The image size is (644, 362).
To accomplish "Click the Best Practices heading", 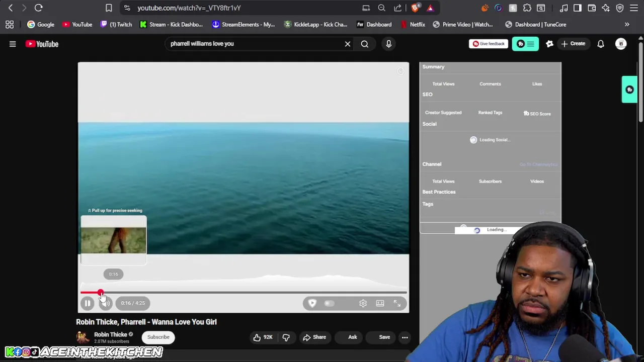I will coord(439,192).
